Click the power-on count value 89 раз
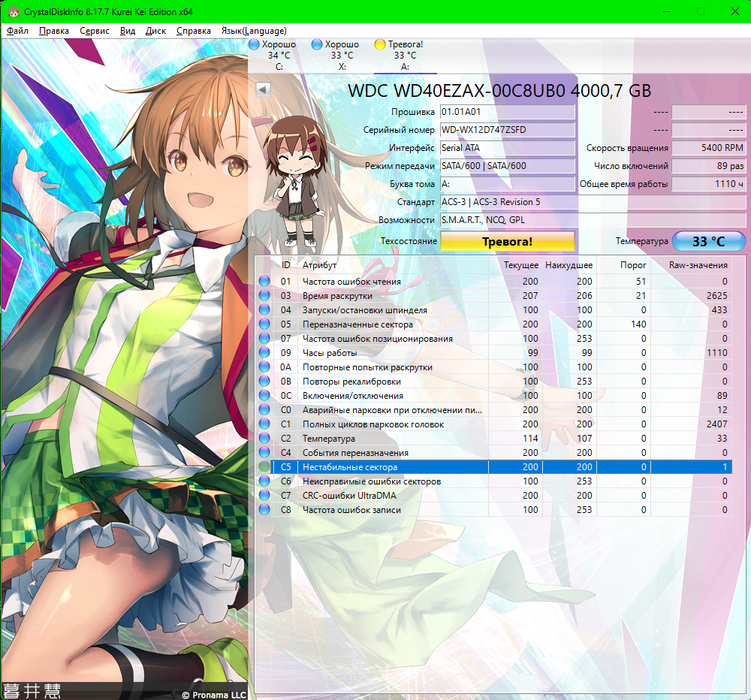The image size is (751, 700). (708, 166)
